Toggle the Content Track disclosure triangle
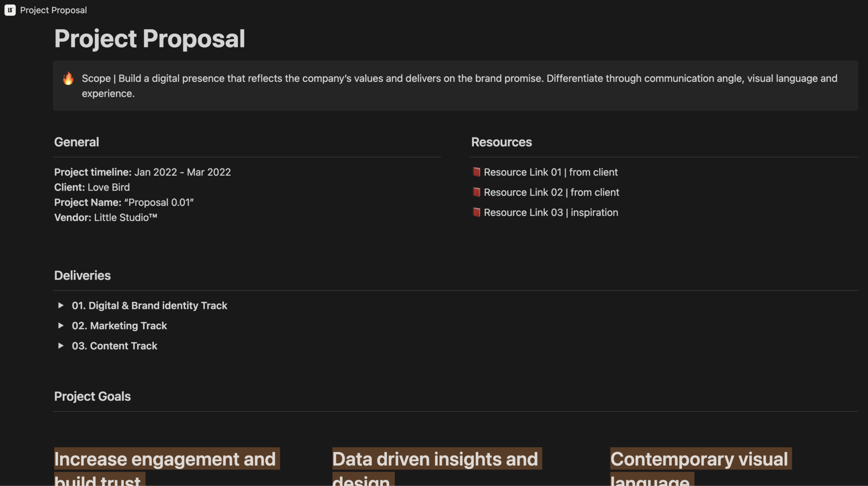Image resolution: width=868 pixels, height=486 pixels. click(61, 346)
